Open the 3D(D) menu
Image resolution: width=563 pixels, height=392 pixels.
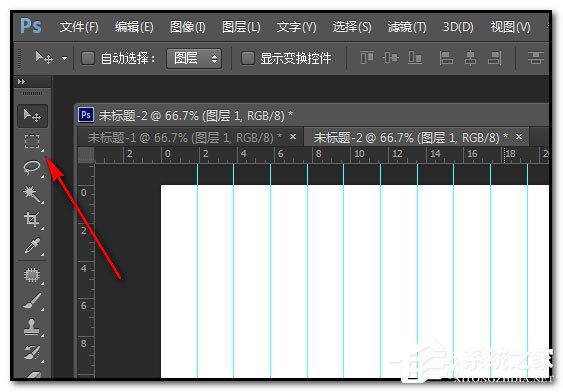click(x=458, y=27)
